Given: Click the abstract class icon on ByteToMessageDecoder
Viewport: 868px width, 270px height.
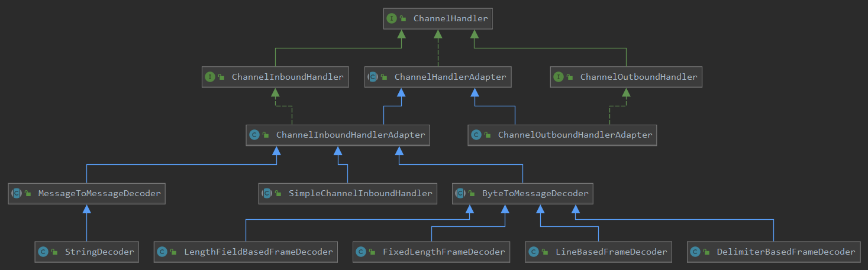Looking at the screenshot, I should click(x=460, y=193).
